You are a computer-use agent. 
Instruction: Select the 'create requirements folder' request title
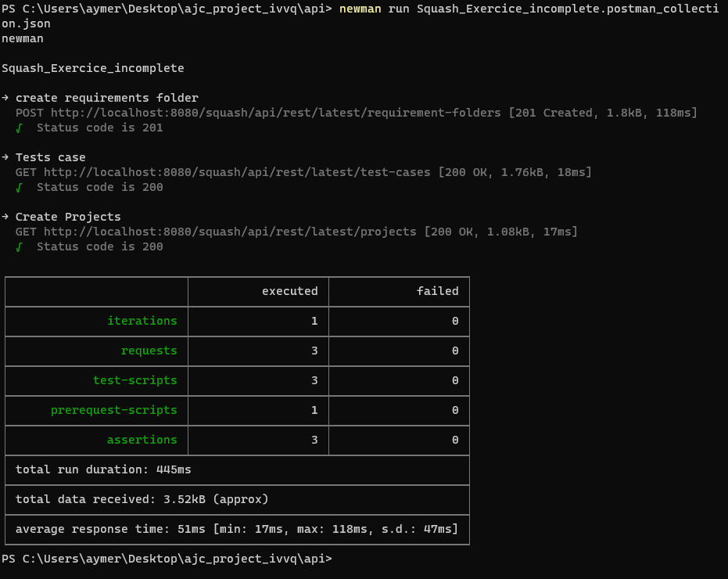coord(107,98)
